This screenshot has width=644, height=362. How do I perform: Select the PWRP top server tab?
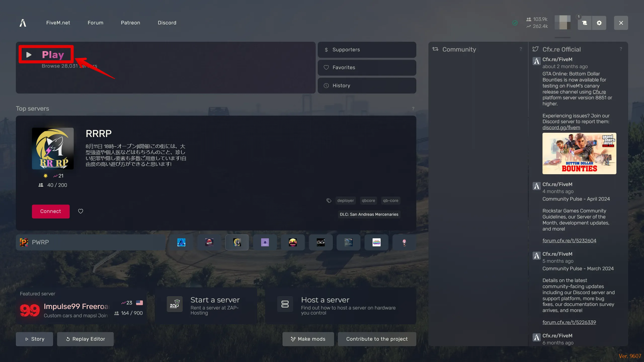click(x=91, y=242)
